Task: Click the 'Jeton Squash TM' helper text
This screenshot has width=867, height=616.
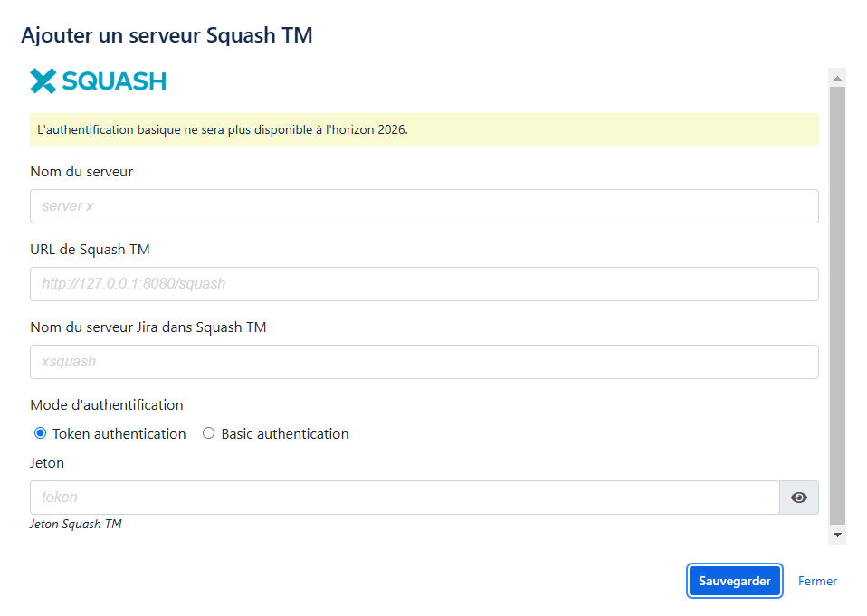Action: coord(75,524)
